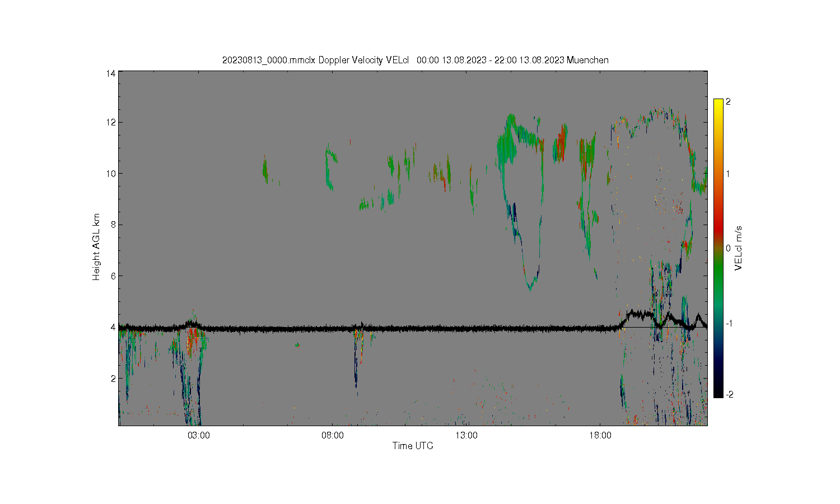Click the height tick label "4"

113,327
